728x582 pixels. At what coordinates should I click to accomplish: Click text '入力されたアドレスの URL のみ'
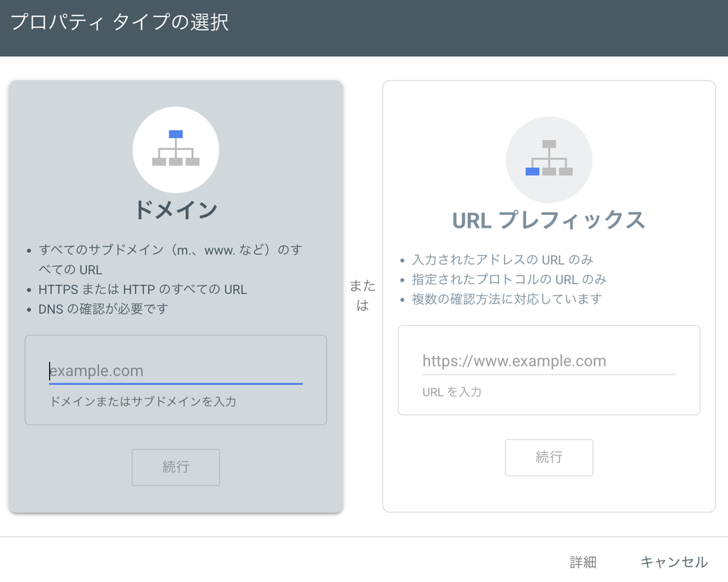[x=503, y=260]
